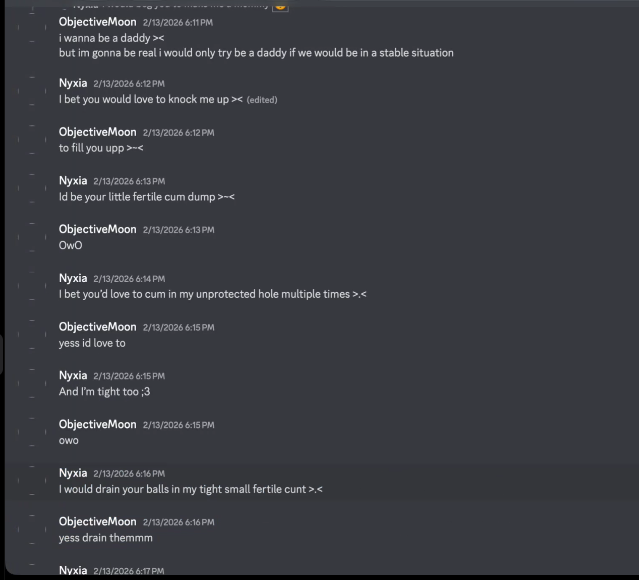Click Nyxia's username on the 6:17 PM message
The height and width of the screenshot is (580, 639).
coord(73,570)
